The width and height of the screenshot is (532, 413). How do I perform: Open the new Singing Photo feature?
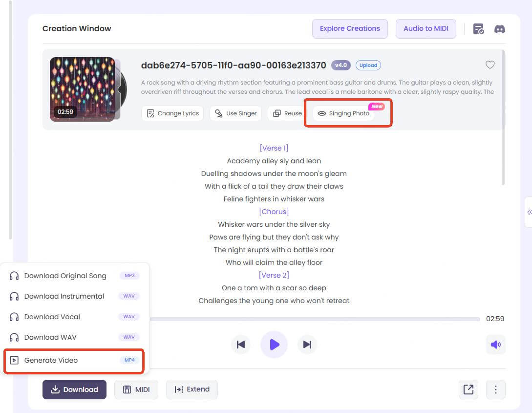coord(342,113)
